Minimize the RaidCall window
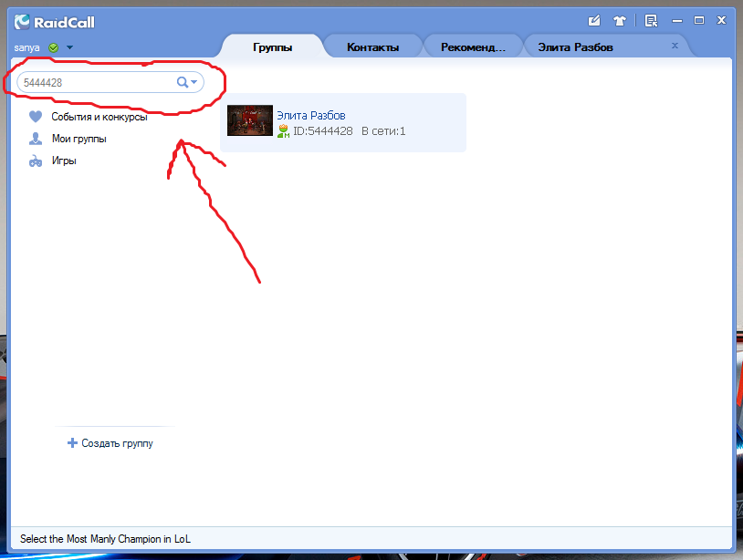Screen dimensions: 743x560 677,21
